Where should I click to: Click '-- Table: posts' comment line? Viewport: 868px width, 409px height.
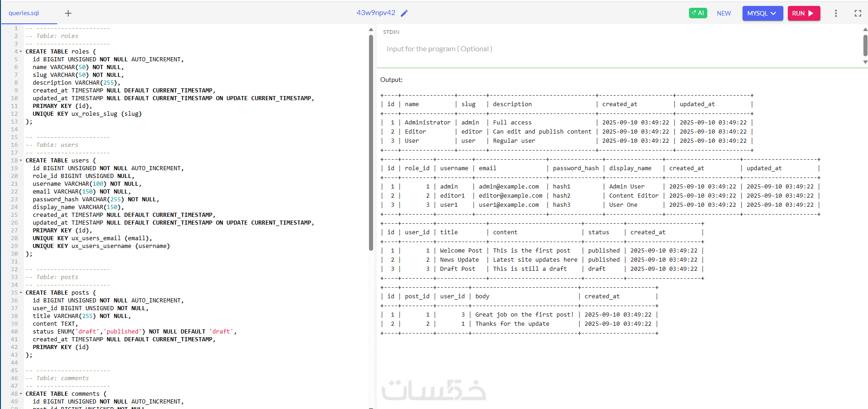click(52, 277)
